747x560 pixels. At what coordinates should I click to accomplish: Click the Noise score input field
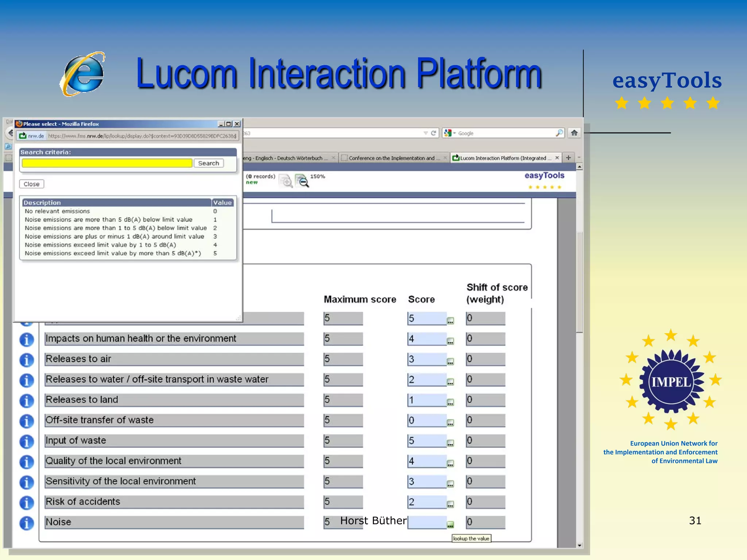click(427, 522)
